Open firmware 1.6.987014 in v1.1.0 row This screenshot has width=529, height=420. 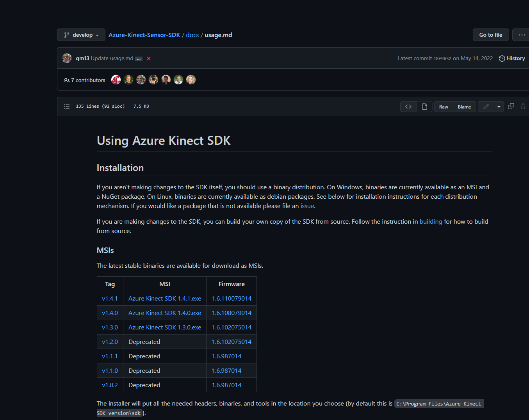coord(226,370)
